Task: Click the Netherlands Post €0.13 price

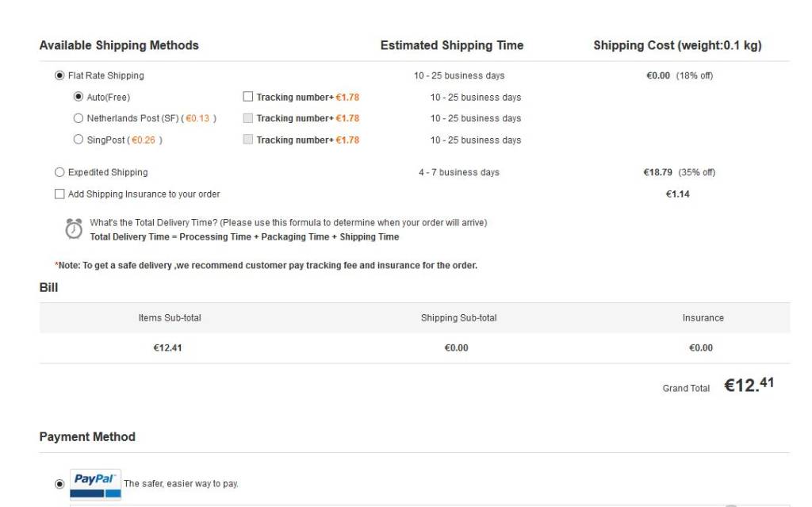Action: pos(199,118)
